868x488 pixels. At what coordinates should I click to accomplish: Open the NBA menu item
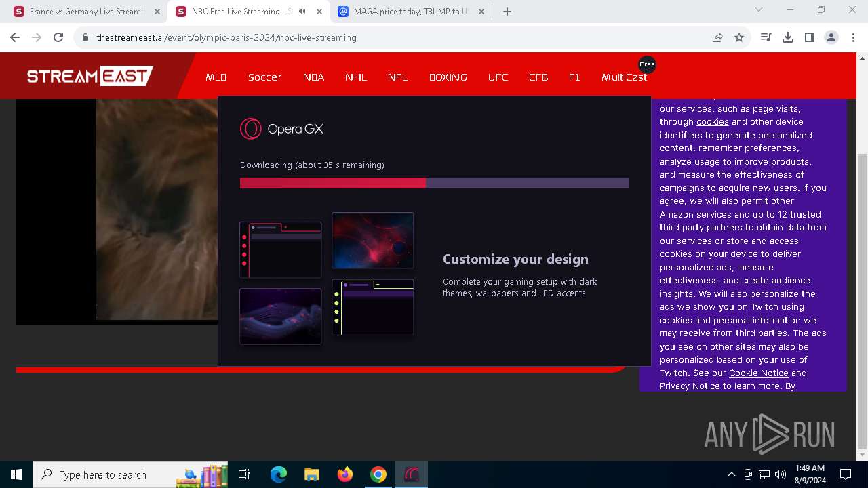click(313, 77)
